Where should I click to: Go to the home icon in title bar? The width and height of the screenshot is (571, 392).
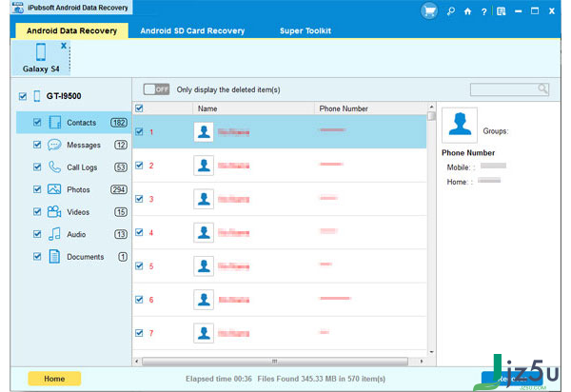pyautogui.click(x=467, y=11)
